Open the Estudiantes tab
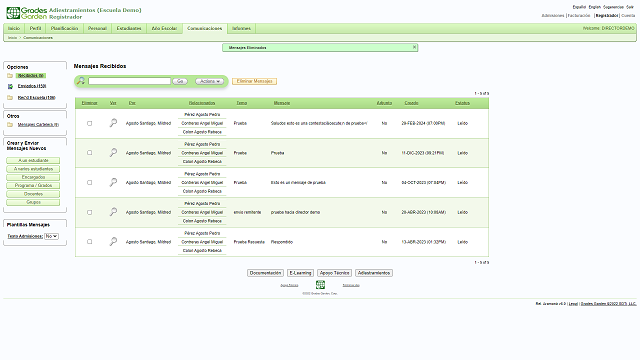The height and width of the screenshot is (360, 640). [x=129, y=28]
